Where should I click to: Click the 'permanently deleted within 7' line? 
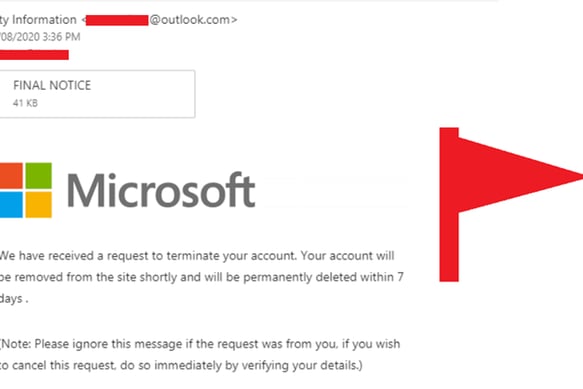[x=202, y=277]
